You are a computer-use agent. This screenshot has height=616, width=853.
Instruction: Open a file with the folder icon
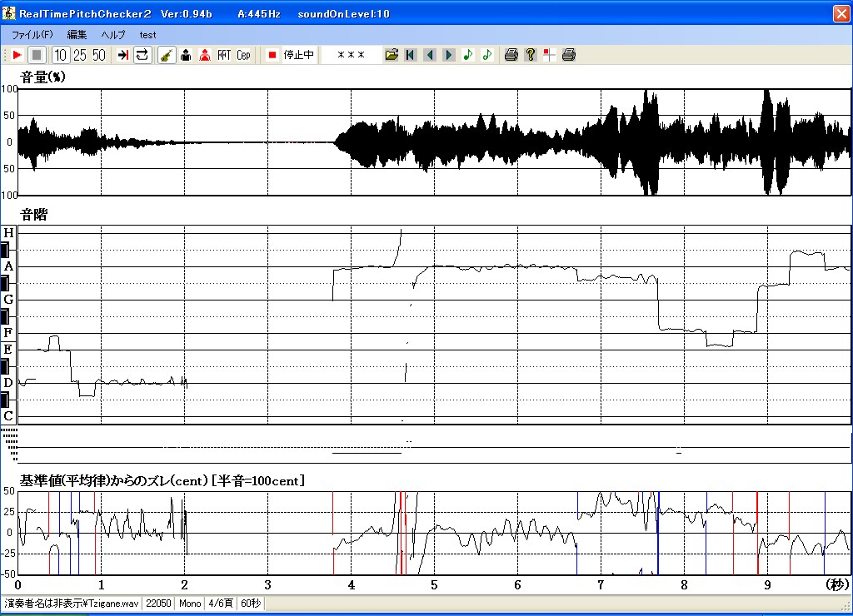[392, 55]
